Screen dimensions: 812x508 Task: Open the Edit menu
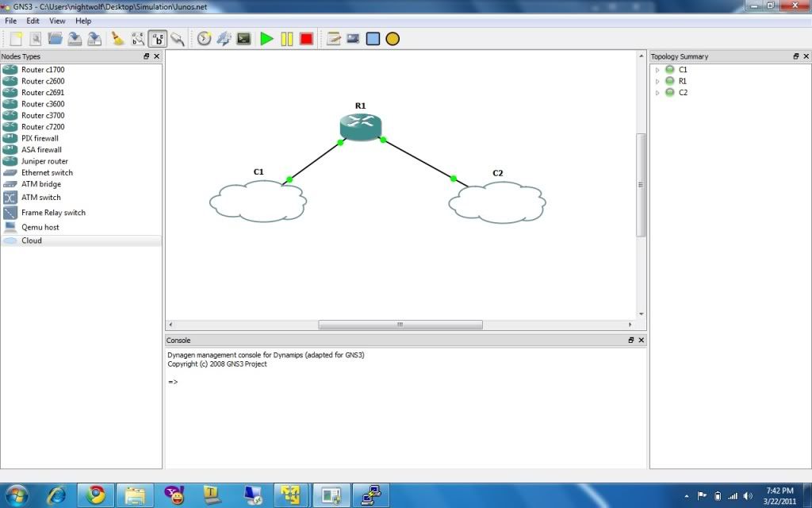point(33,21)
